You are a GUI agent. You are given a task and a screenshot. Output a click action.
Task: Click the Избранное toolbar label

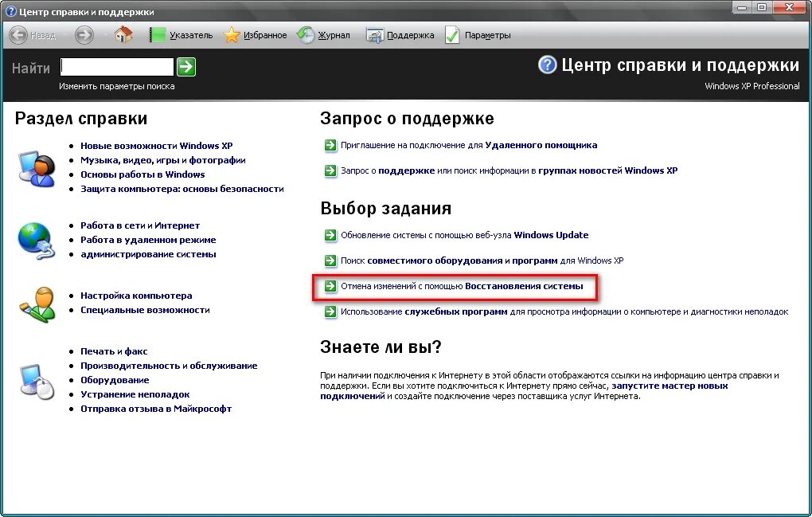(x=265, y=35)
